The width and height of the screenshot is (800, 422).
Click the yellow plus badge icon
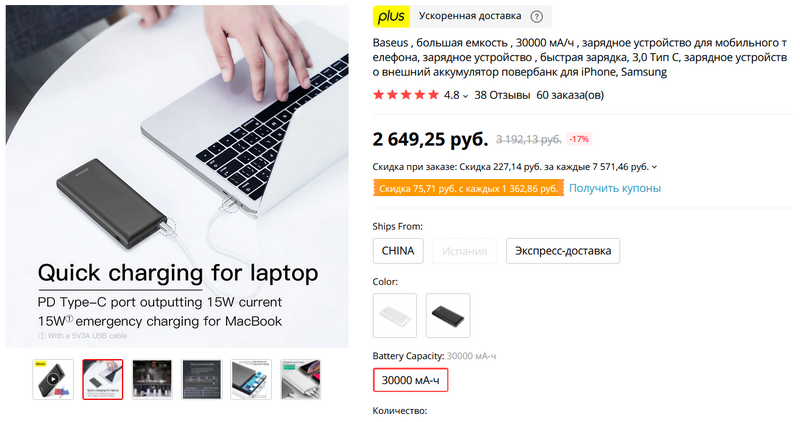pos(391,16)
